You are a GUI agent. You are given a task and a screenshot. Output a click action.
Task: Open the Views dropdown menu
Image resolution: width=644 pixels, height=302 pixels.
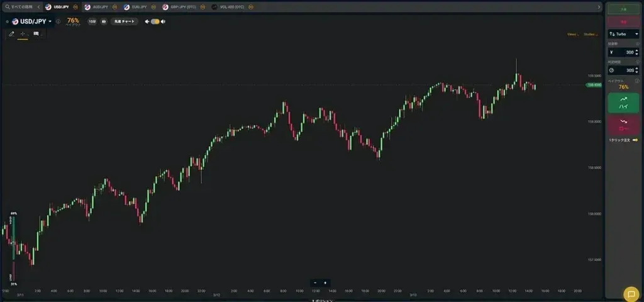coord(573,34)
